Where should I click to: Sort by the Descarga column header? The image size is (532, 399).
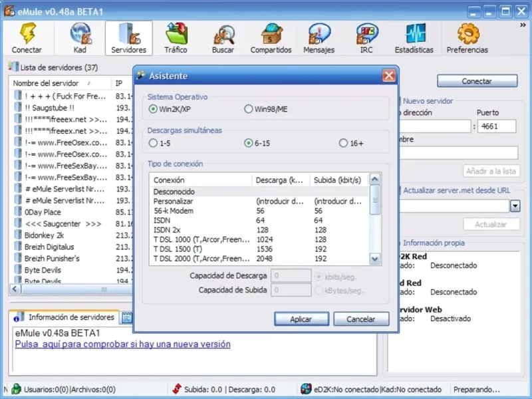[281, 180]
